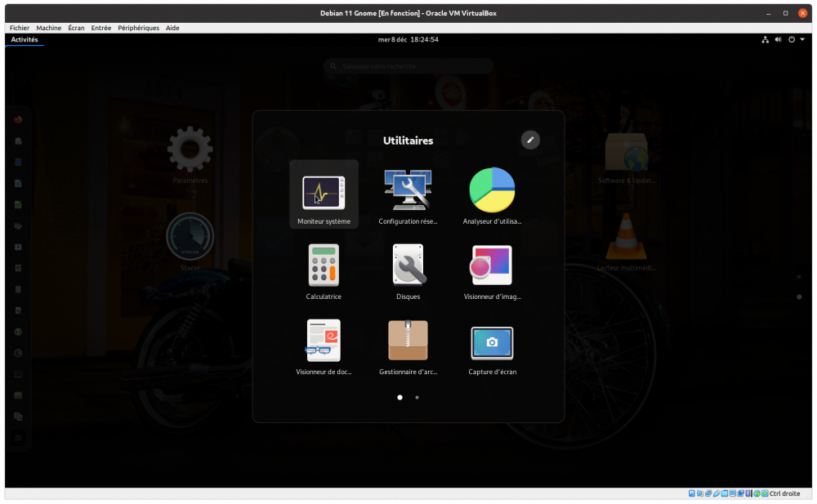Viewport: 817px width, 504px height.
Task: Edit the Utilitaires folder name with pencil button
Action: [x=530, y=140]
